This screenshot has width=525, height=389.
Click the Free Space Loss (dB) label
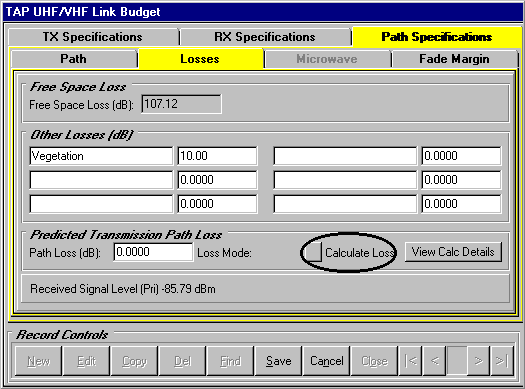(x=81, y=105)
